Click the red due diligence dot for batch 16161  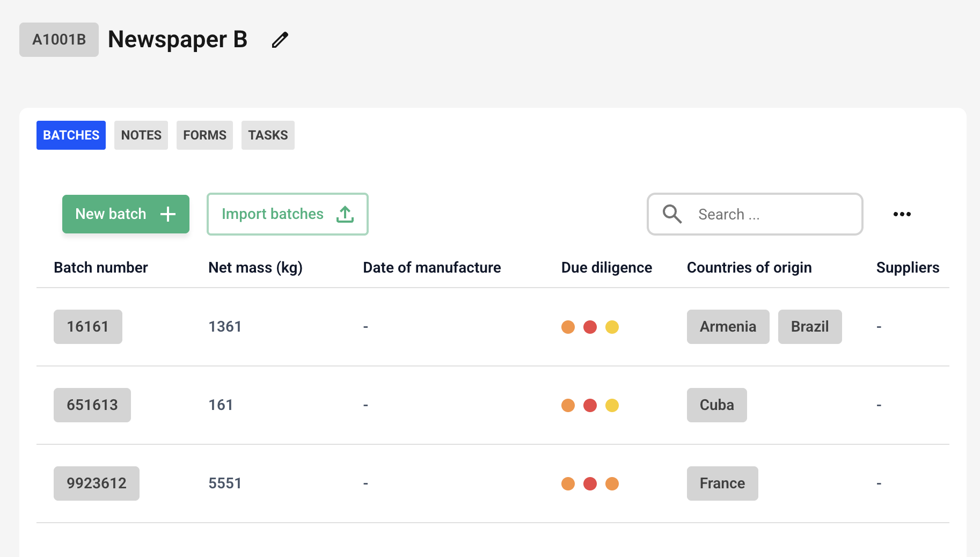[590, 327]
